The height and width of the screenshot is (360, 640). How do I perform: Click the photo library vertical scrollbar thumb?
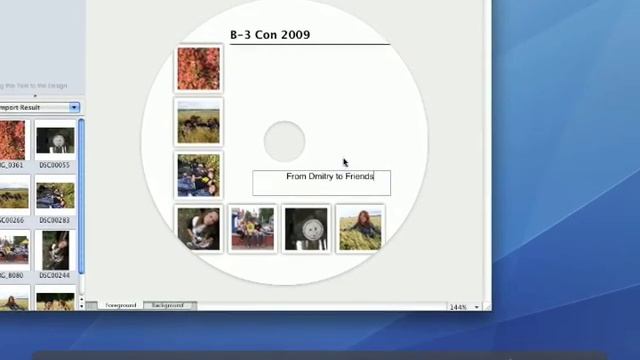pyautogui.click(x=81, y=196)
